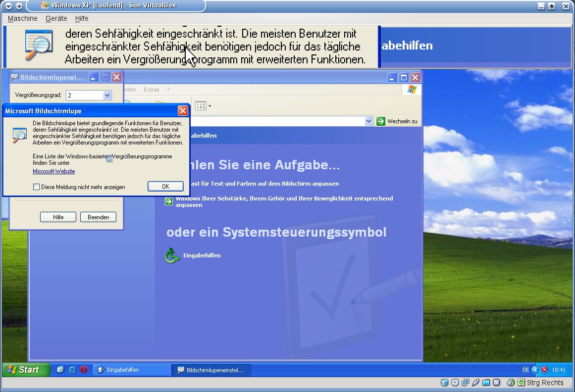Launch Opera from Quick Launch
575x392 pixels.
(84, 370)
